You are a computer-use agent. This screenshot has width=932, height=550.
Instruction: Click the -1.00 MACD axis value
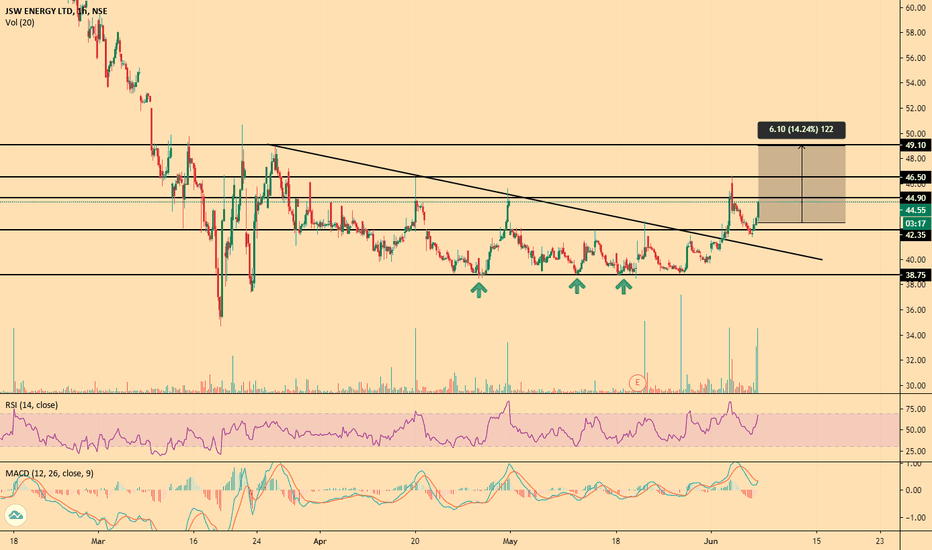click(x=914, y=518)
